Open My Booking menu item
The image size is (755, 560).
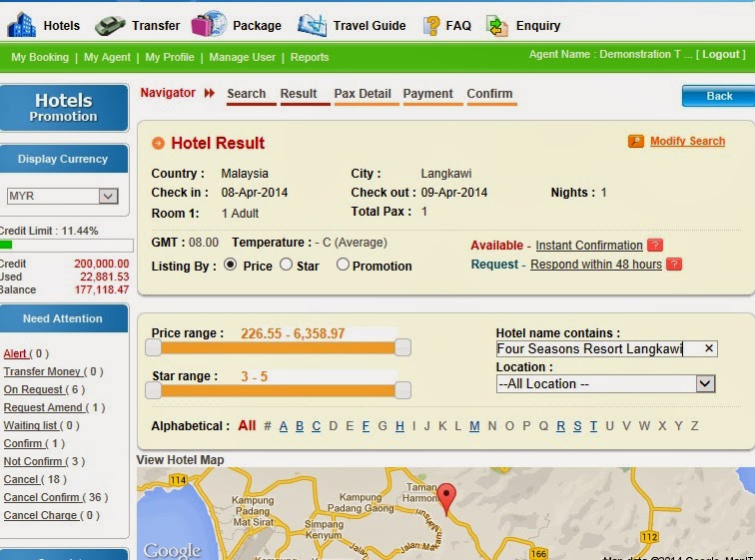[40, 57]
